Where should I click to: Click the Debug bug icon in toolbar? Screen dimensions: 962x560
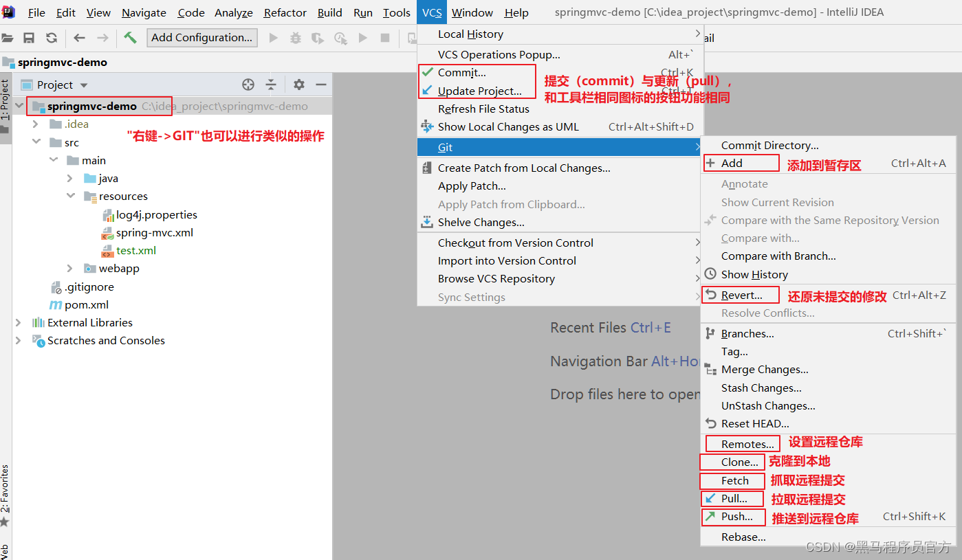point(296,38)
